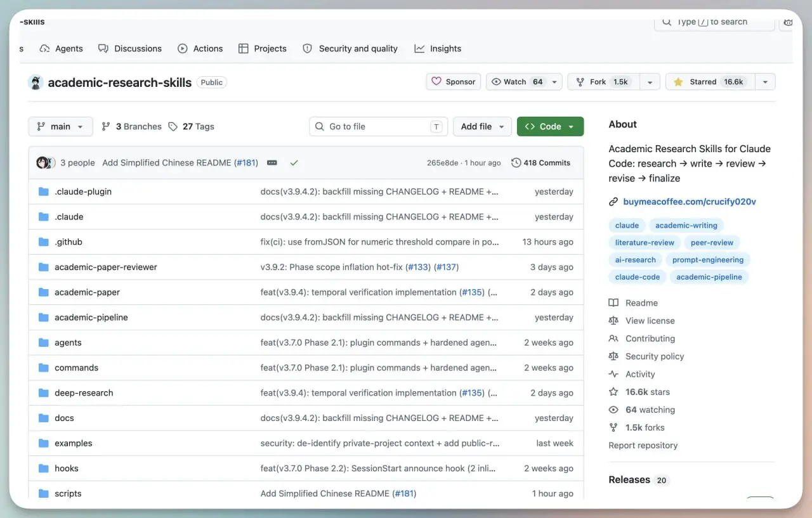Select the claude topic tag

(x=627, y=225)
